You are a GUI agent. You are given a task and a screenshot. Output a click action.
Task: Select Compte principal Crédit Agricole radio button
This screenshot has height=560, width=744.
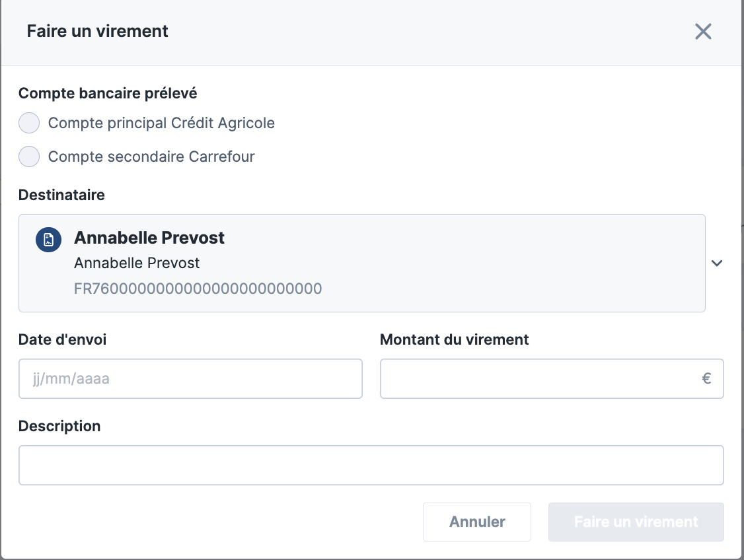pyautogui.click(x=29, y=123)
